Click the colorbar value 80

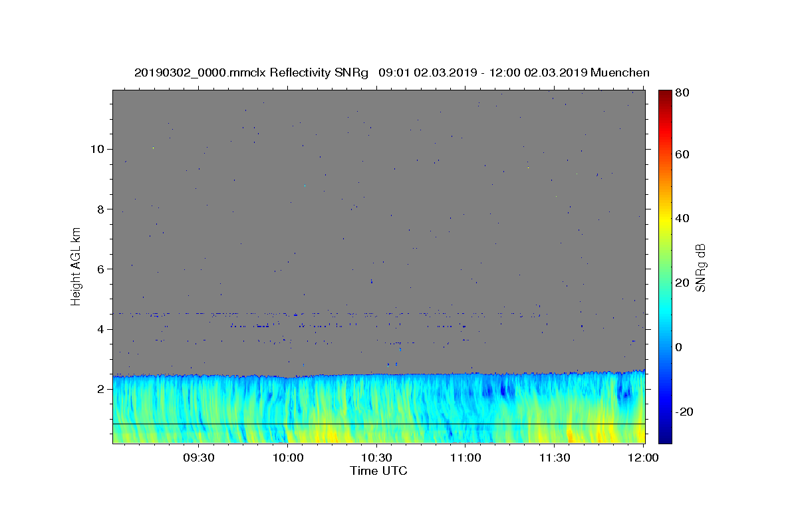tap(683, 92)
